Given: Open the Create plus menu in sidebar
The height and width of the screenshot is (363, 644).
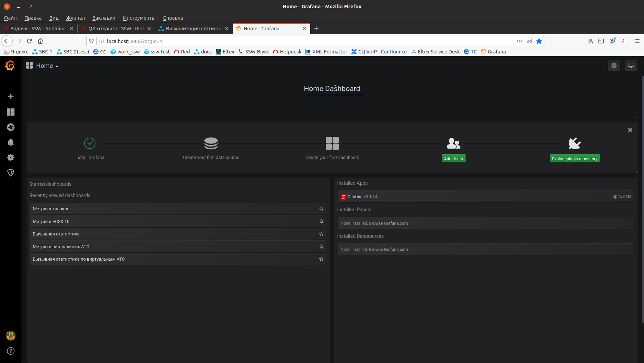Looking at the screenshot, I should [11, 97].
